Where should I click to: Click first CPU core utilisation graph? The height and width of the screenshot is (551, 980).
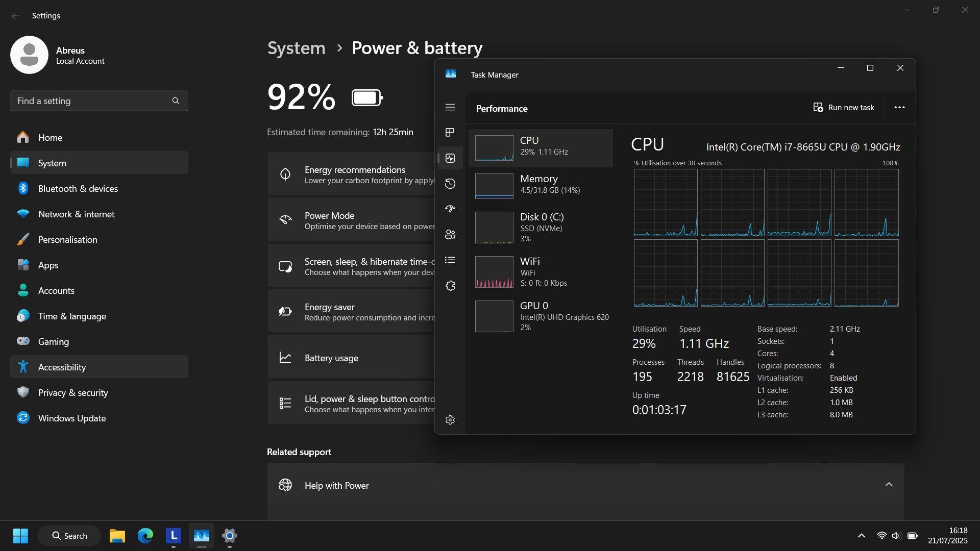(666, 203)
